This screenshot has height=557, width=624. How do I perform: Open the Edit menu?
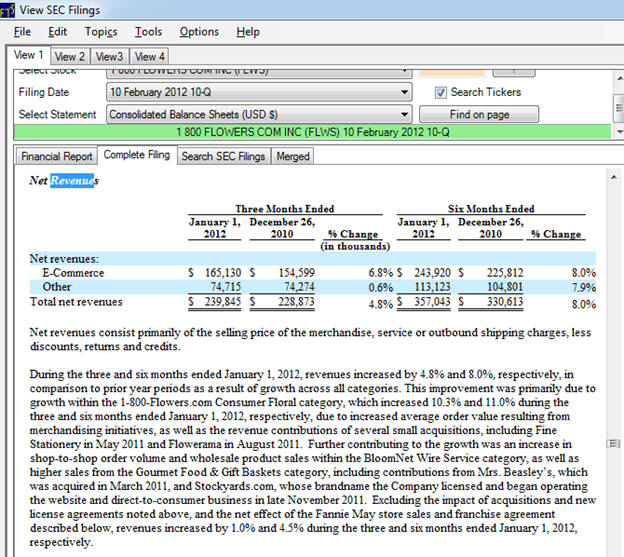[x=57, y=32]
